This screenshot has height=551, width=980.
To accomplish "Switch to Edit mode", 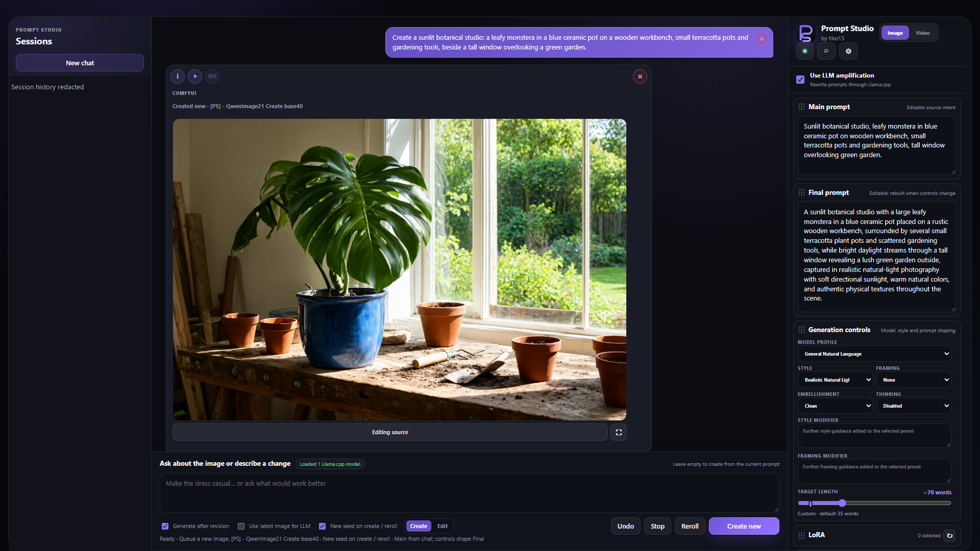I will coord(443,526).
